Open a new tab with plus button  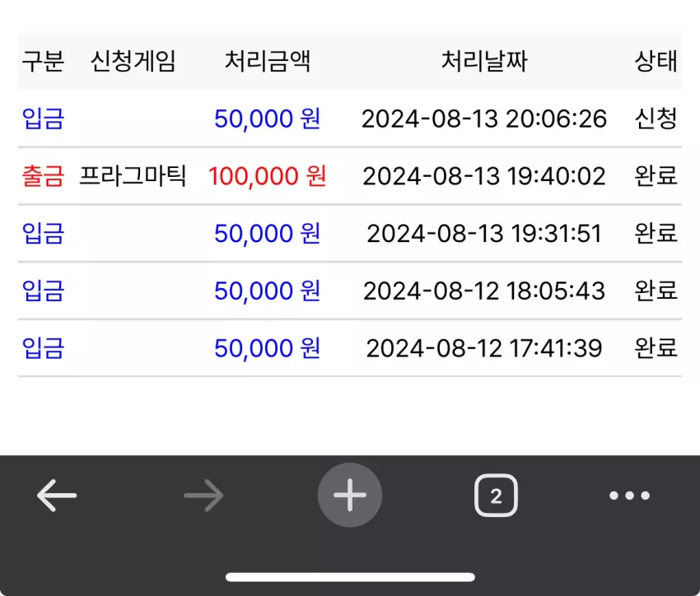pos(350,496)
